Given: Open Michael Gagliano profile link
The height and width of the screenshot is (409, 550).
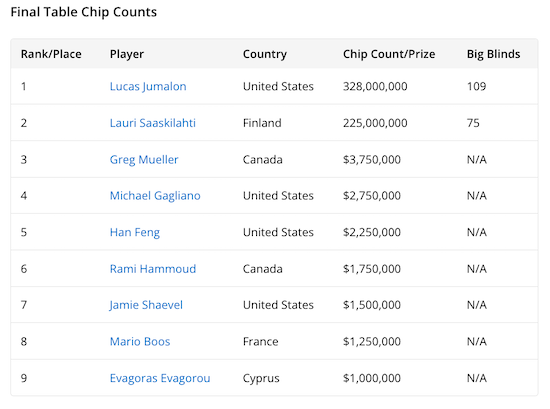Looking at the screenshot, I should [155, 196].
